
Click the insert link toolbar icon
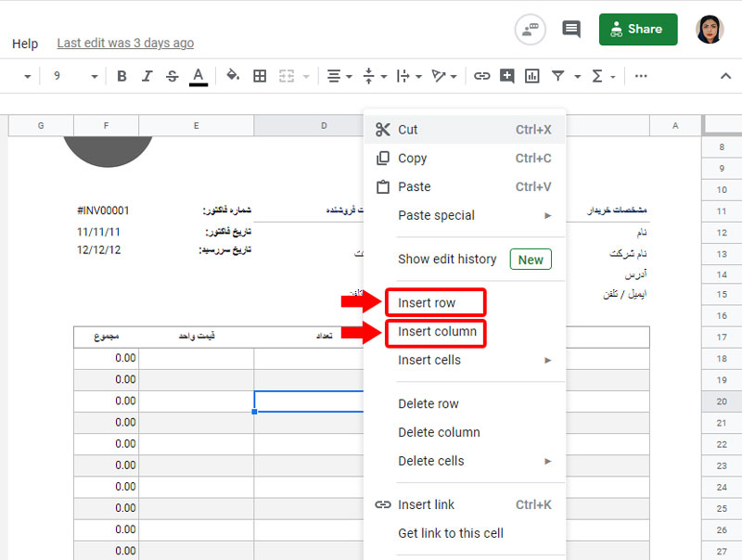coord(481,76)
